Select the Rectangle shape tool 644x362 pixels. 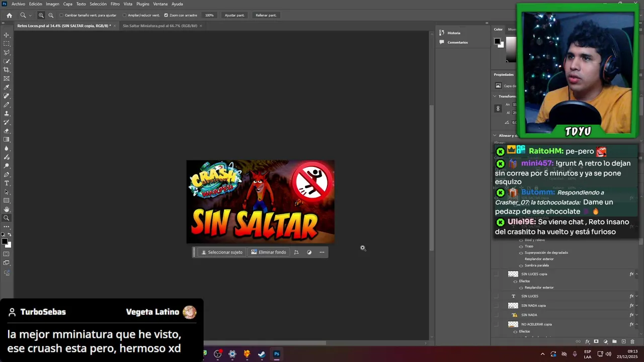pyautogui.click(x=7, y=201)
